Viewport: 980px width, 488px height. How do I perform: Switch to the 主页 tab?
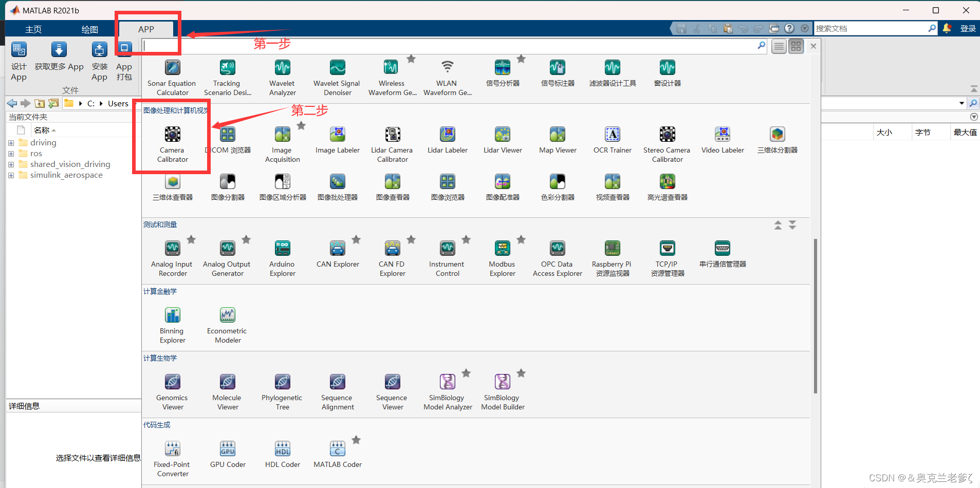tap(33, 29)
